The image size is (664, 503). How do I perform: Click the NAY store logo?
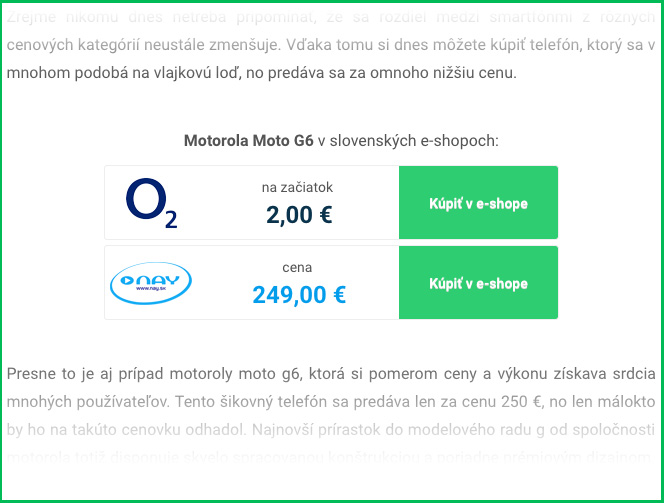(x=151, y=283)
